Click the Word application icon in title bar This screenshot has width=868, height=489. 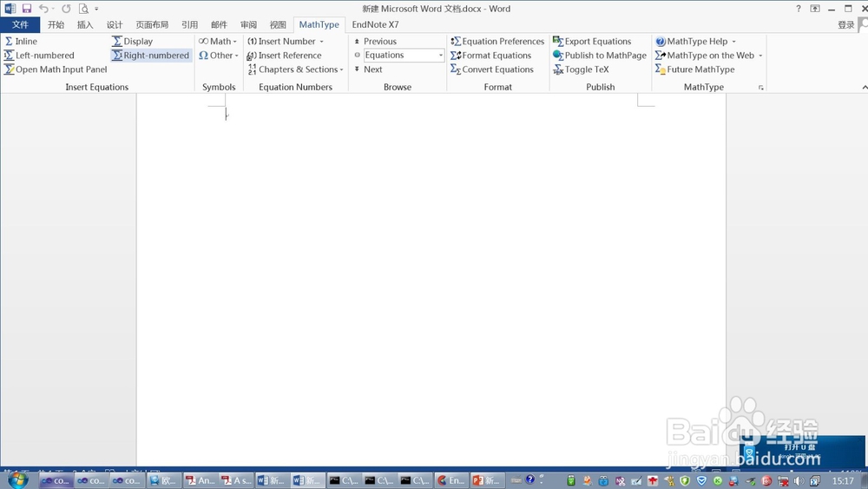10,9
